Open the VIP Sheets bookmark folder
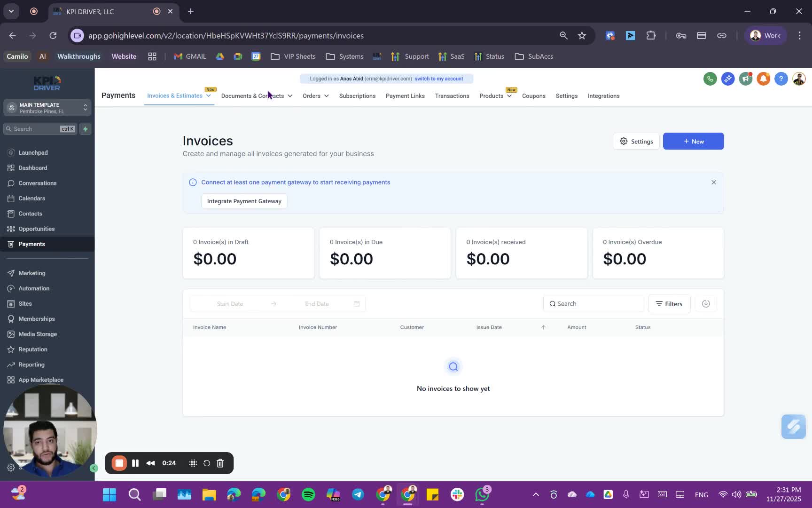Screen dimensions: 812x508 (293, 56)
